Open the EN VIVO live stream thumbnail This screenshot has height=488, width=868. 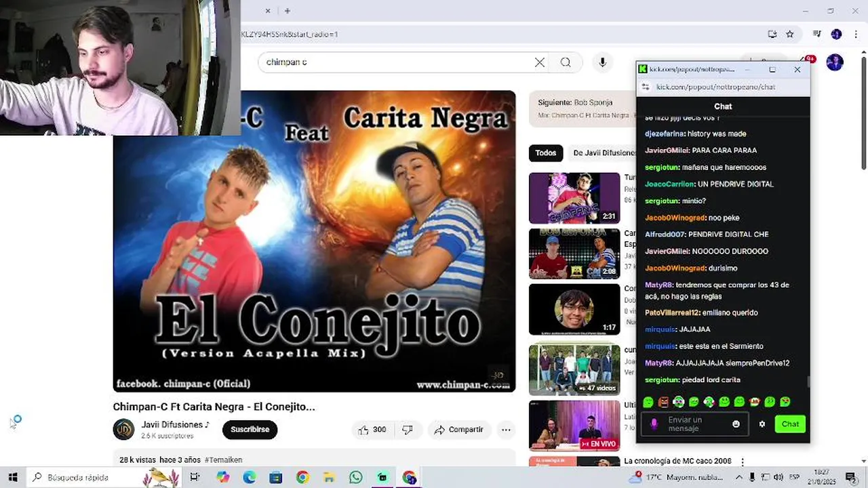(574, 426)
